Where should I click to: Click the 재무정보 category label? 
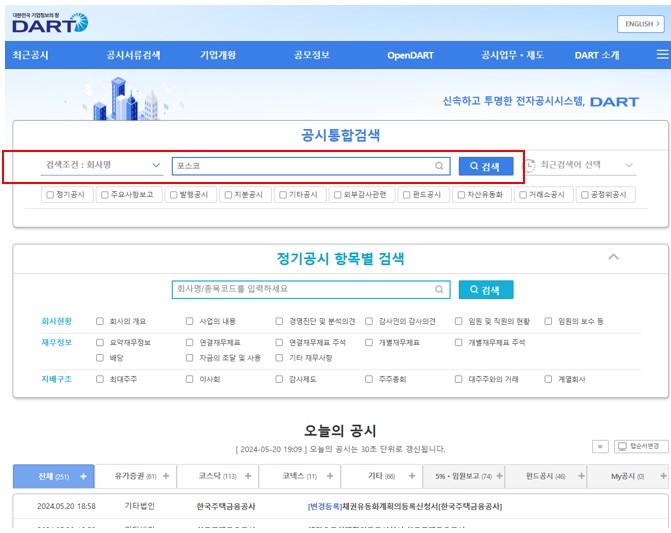pyautogui.click(x=56, y=342)
